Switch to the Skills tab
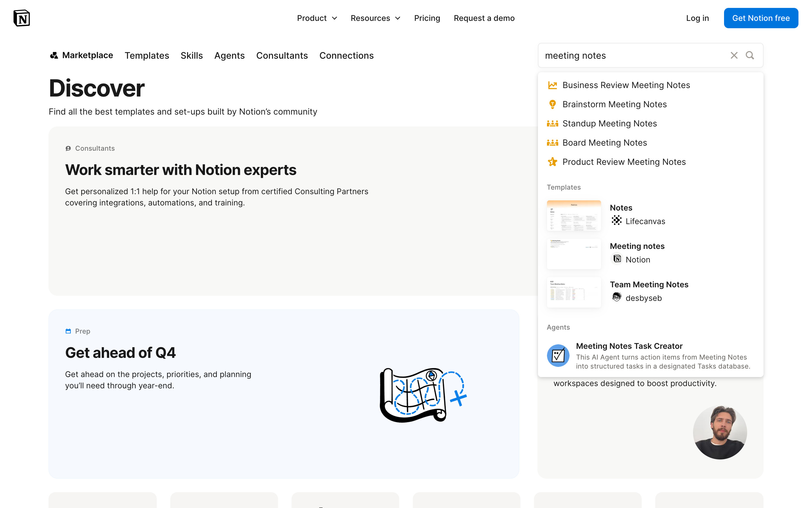The height and width of the screenshot is (508, 812). (x=192, y=55)
